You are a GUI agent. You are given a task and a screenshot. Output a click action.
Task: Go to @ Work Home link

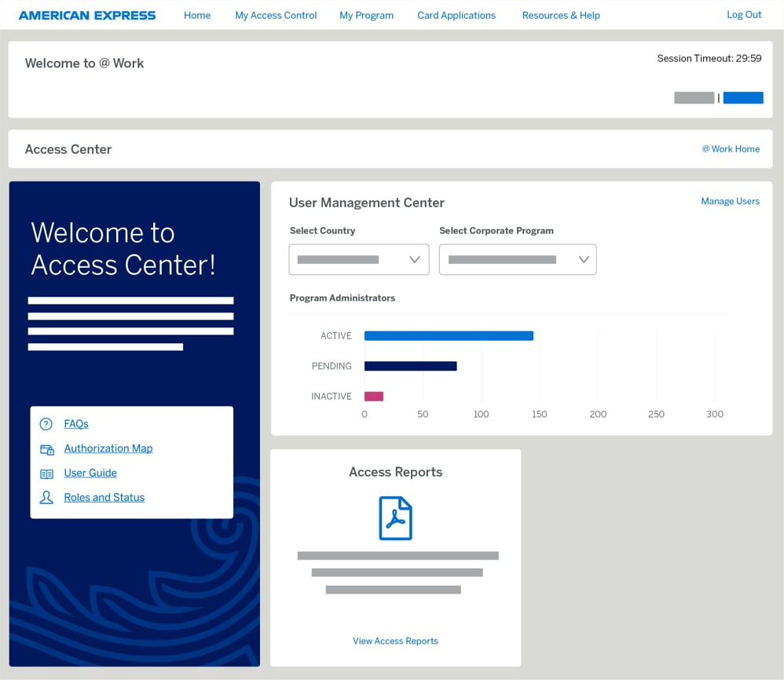[731, 149]
